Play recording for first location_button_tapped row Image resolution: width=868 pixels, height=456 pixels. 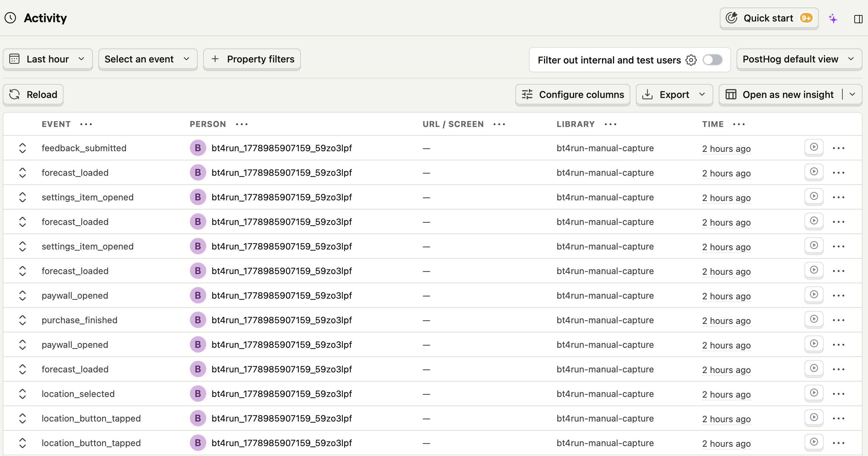[814, 417]
